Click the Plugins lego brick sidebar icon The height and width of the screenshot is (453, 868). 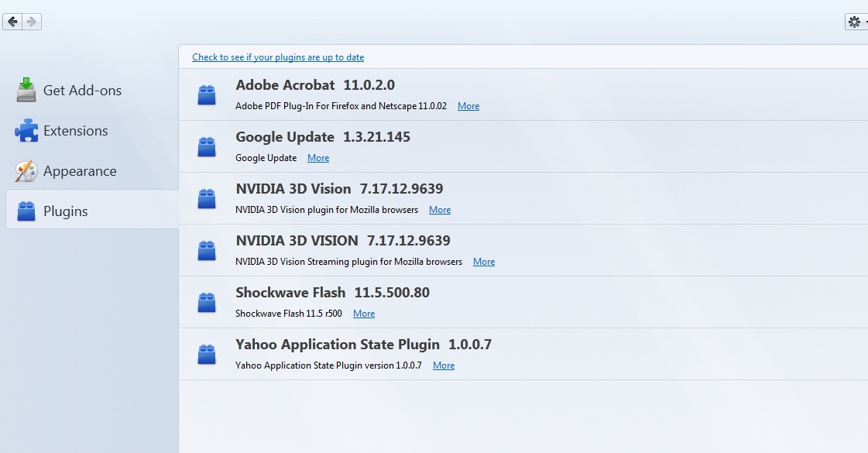pos(26,211)
